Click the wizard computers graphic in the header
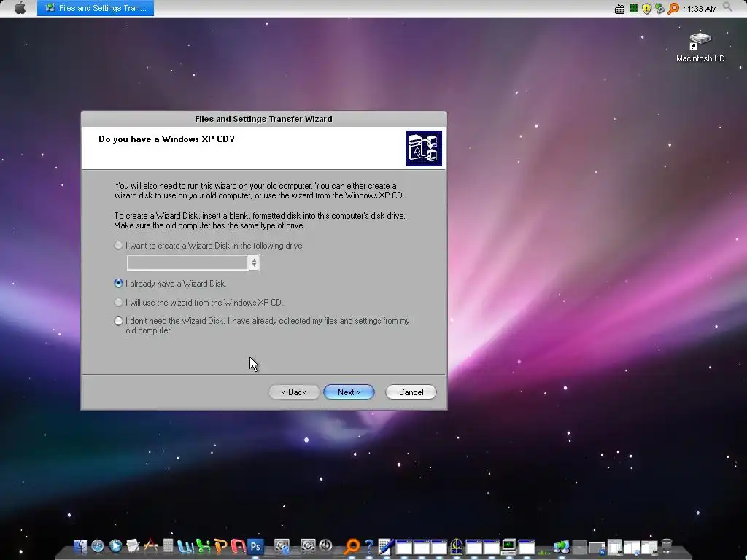 [424, 148]
